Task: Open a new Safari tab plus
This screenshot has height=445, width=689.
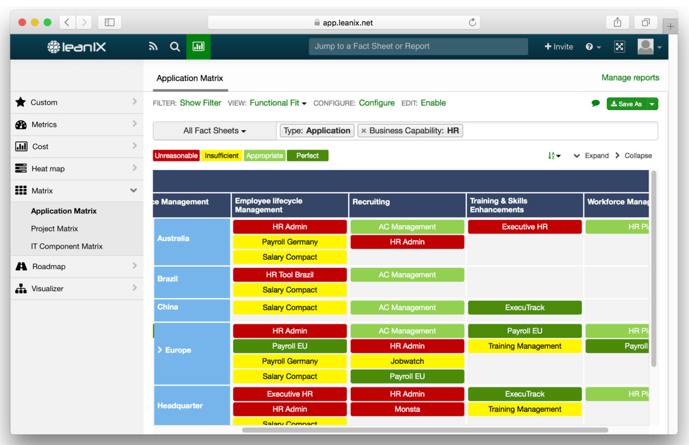Action: pyautogui.click(x=670, y=26)
